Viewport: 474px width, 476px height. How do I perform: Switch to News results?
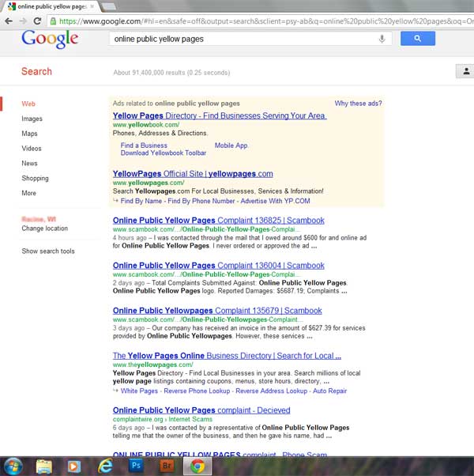click(x=29, y=164)
